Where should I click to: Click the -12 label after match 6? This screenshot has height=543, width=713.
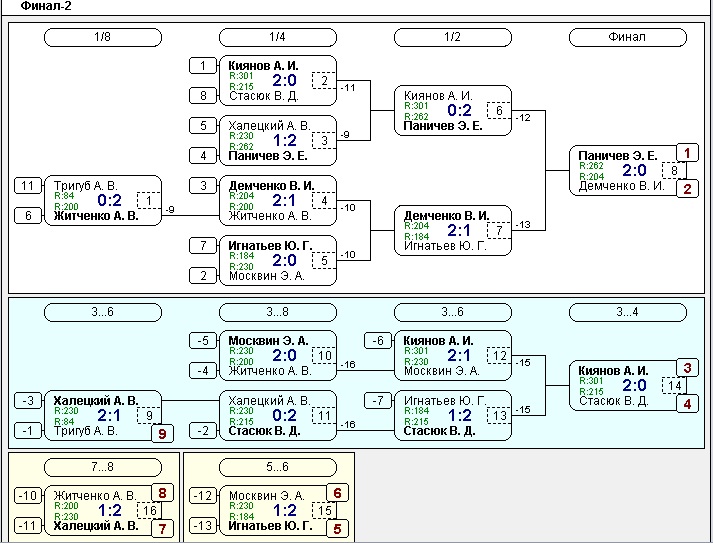(x=524, y=118)
